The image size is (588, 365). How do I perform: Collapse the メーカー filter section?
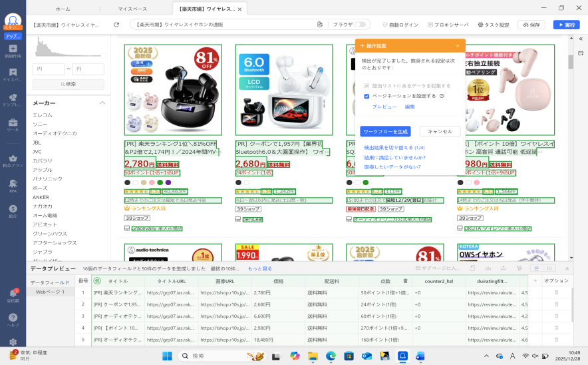click(x=102, y=103)
